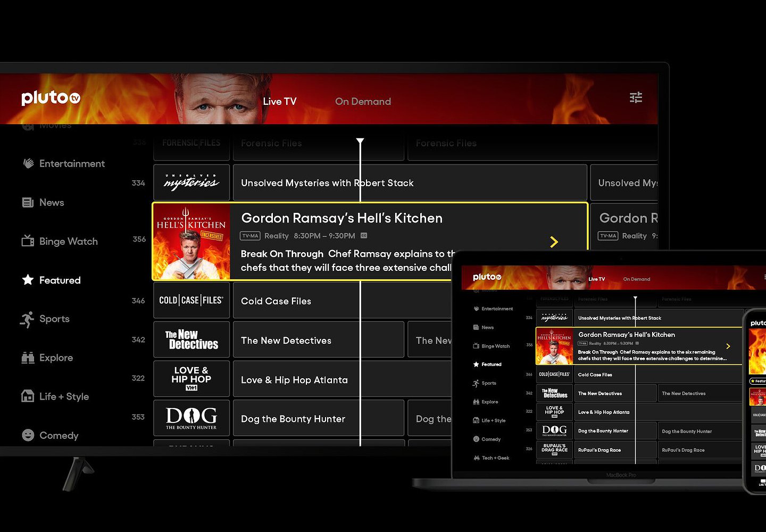The height and width of the screenshot is (532, 766).
Task: Select the Binge Watch TV icon
Action: tap(28, 241)
